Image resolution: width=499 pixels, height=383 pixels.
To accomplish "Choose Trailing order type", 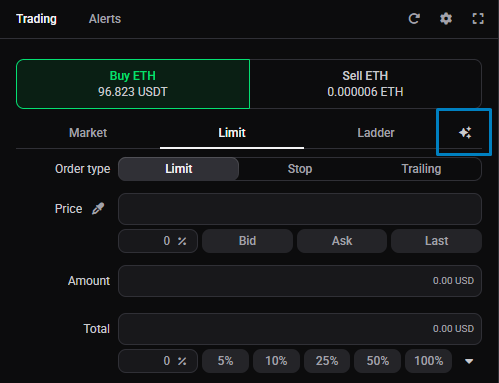I will pos(421,169).
